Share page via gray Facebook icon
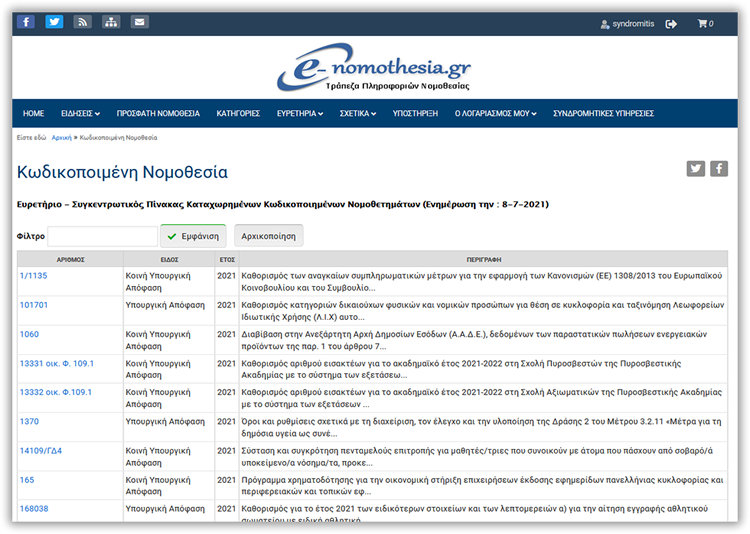The width and height of the screenshot is (750, 534). point(719,168)
